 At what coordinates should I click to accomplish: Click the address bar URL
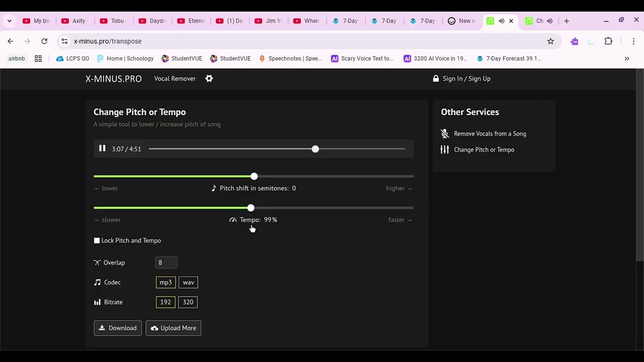pyautogui.click(x=108, y=41)
